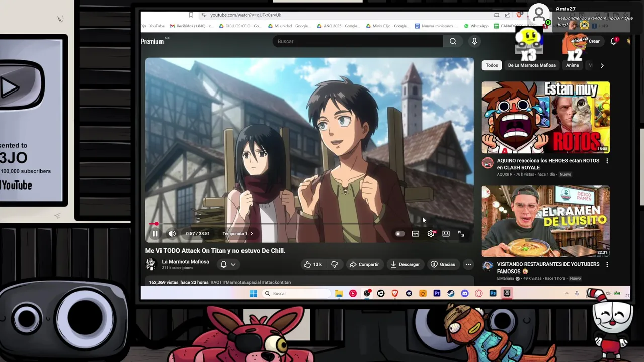Open La Marmota Mafiosa channel avatar
Viewport: 644px width, 362px height.
(151, 264)
